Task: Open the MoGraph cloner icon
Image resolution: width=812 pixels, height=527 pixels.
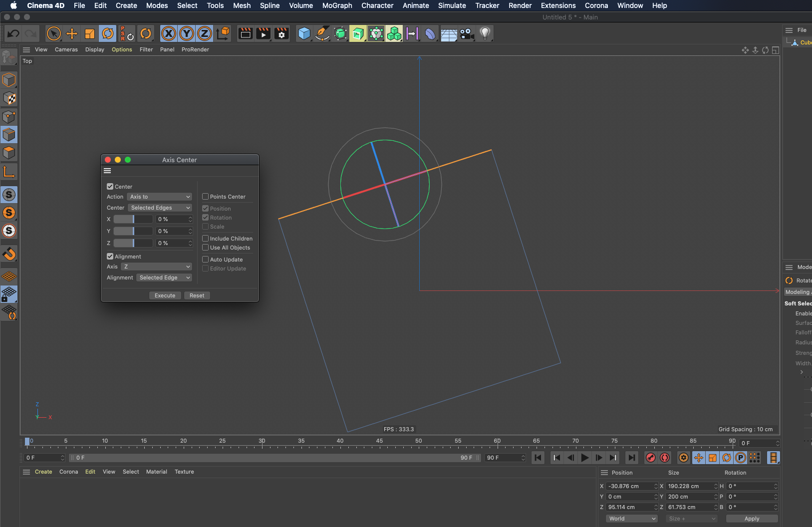Action: point(394,34)
